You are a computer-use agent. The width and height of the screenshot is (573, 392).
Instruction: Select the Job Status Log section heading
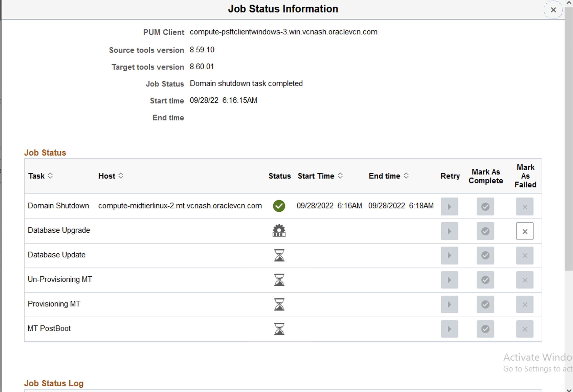(x=54, y=383)
